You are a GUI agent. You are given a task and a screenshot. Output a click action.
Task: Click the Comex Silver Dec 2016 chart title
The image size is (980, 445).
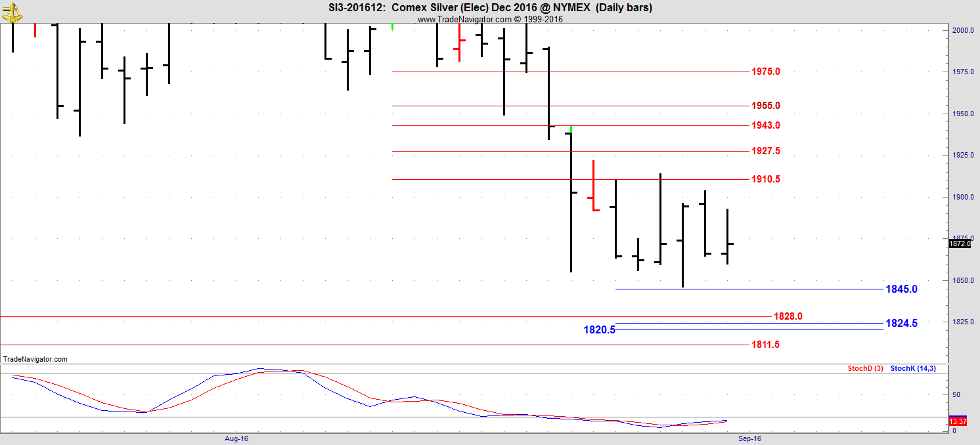pyautogui.click(x=489, y=8)
